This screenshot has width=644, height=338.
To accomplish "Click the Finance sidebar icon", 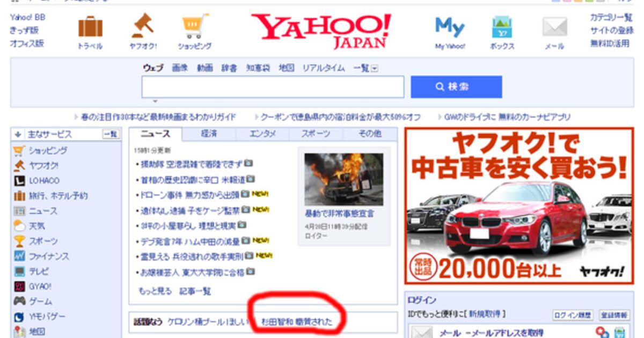I will click(20, 256).
